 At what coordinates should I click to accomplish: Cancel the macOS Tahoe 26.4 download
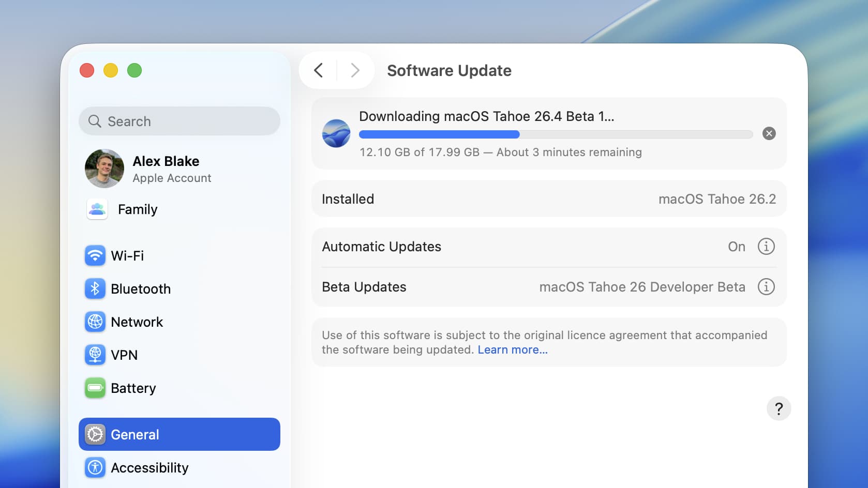click(x=769, y=133)
